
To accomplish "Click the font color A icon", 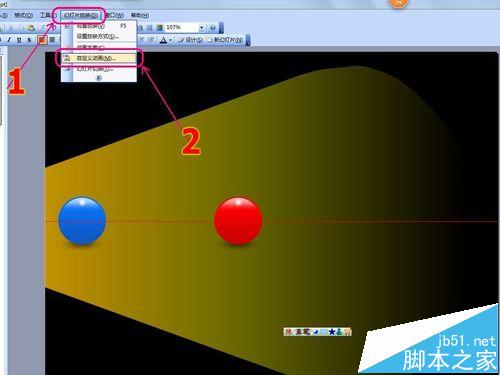I will point(163,40).
